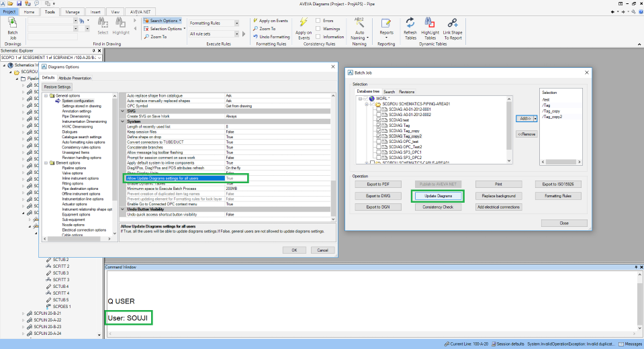Toggle the Warnings checkbox
This screenshot has width=644, height=349.
click(318, 29)
